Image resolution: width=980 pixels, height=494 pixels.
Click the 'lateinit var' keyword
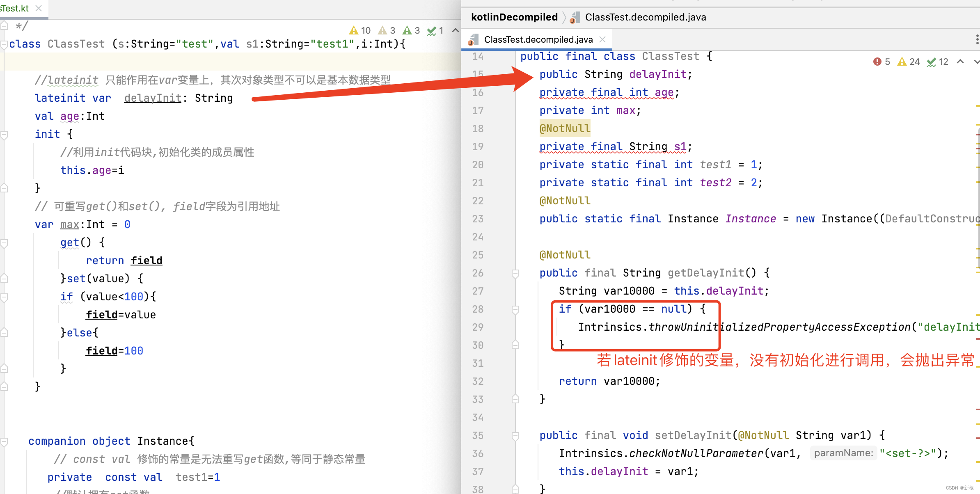[73, 98]
